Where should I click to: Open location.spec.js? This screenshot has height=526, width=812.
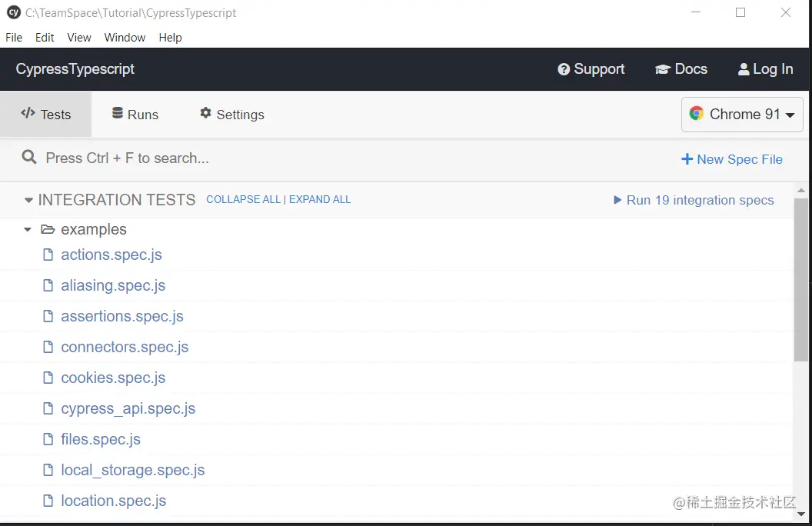click(x=113, y=501)
